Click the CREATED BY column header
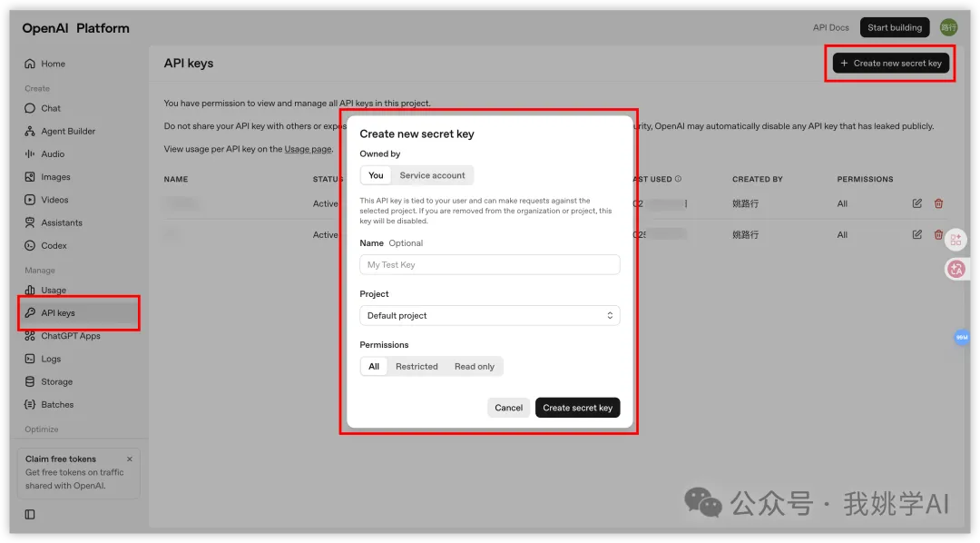This screenshot has width=980, height=543. [x=758, y=179]
